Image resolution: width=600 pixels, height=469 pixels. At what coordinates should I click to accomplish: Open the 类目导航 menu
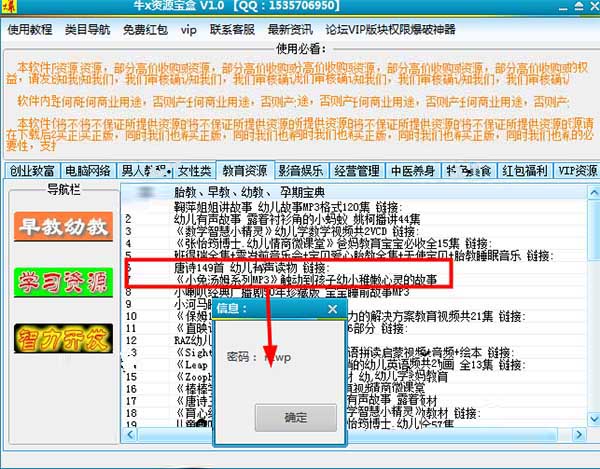click(88, 29)
